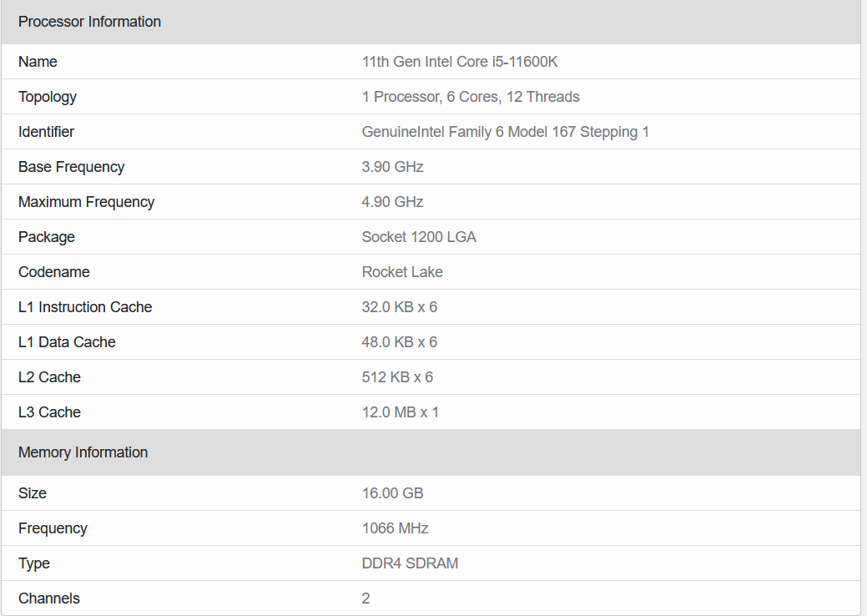This screenshot has height=616, width=867.
Task: Select the '48.0 KB x 6' value
Action: point(400,341)
